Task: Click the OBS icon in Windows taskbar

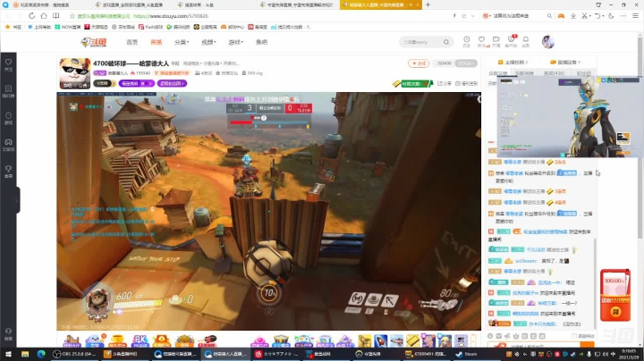Action: click(75, 354)
